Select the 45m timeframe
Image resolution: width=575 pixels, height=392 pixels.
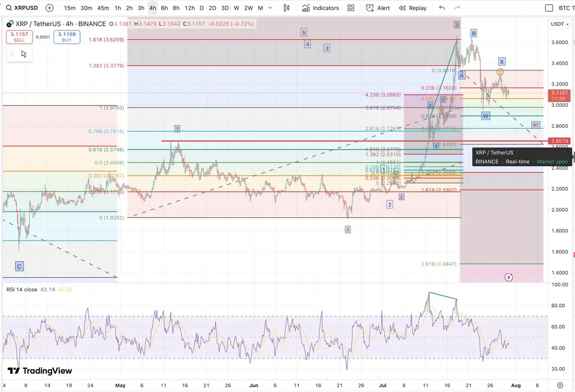click(103, 8)
